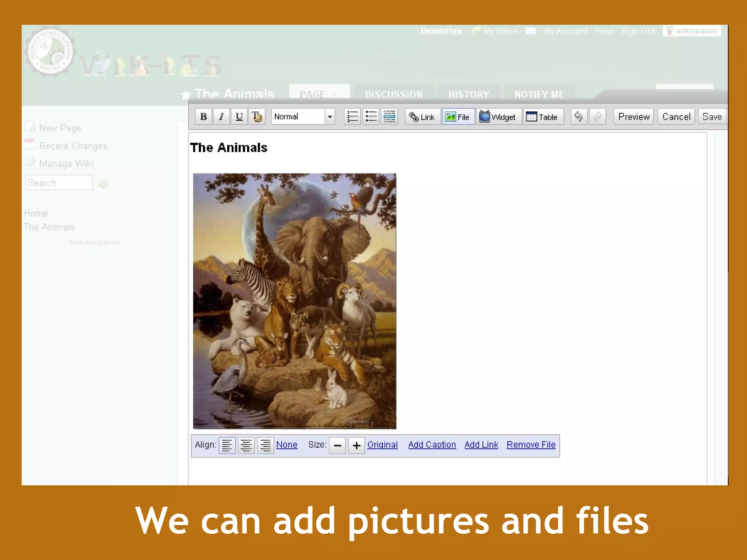Viewport: 747px width, 560px height.
Task: Click The Animals heading text in editor
Action: click(x=229, y=148)
